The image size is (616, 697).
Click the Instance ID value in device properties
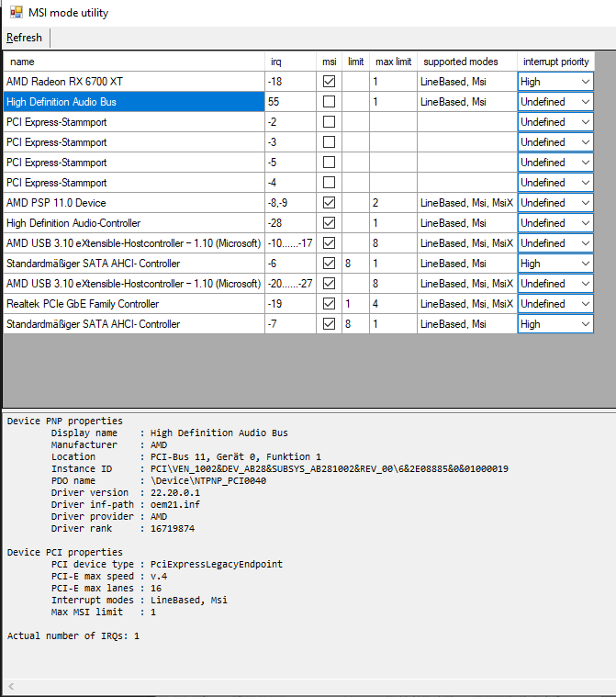(330, 469)
